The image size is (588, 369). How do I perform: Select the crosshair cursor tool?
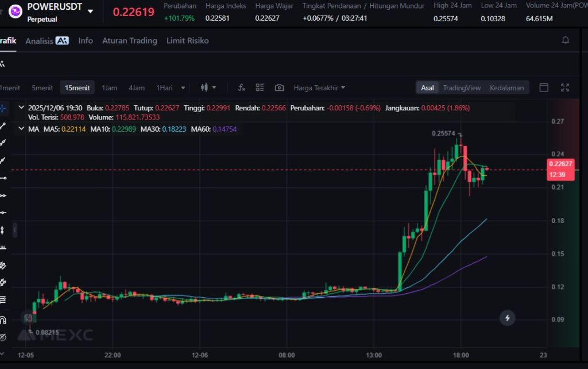(x=3, y=107)
